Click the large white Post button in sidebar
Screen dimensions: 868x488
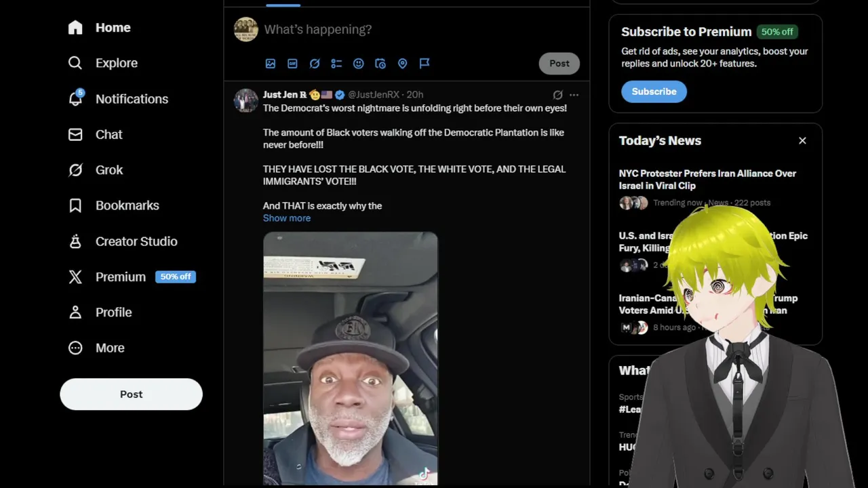coord(131,394)
